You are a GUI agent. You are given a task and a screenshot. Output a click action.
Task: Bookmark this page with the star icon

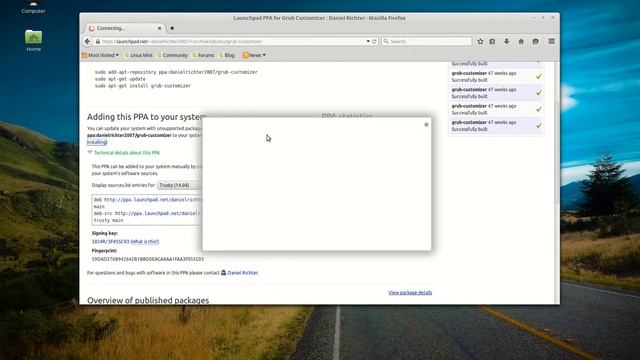(x=480, y=41)
